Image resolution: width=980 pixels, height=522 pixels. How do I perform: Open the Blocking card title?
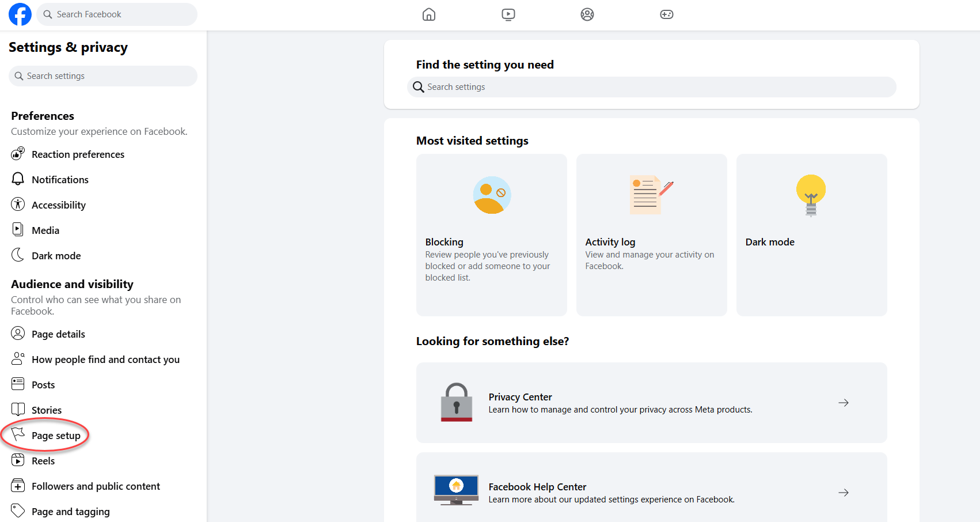[444, 242]
